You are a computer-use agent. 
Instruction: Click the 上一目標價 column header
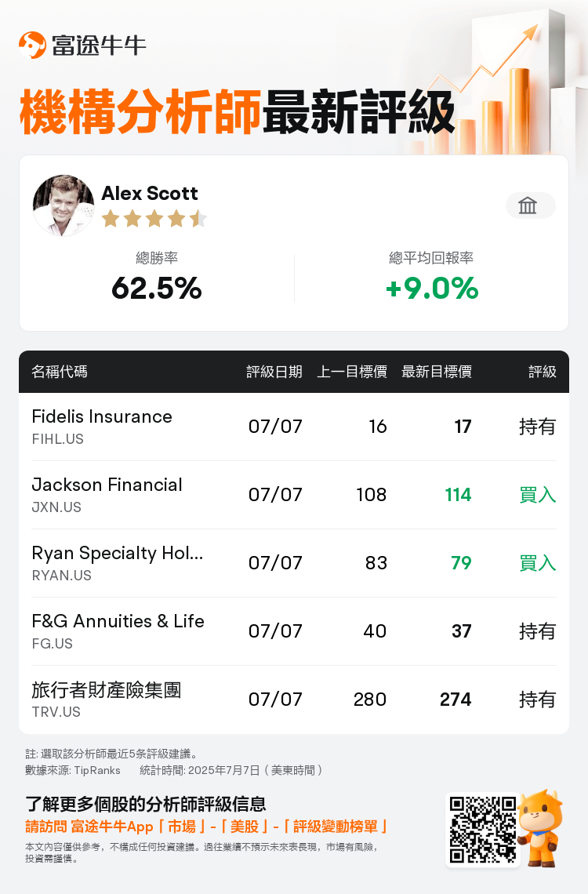(351, 372)
